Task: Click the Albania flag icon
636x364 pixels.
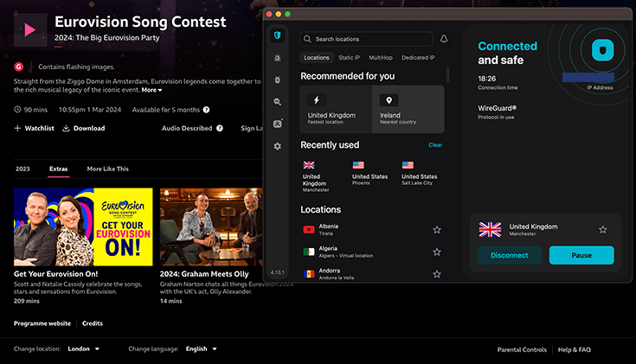Action: (x=309, y=230)
